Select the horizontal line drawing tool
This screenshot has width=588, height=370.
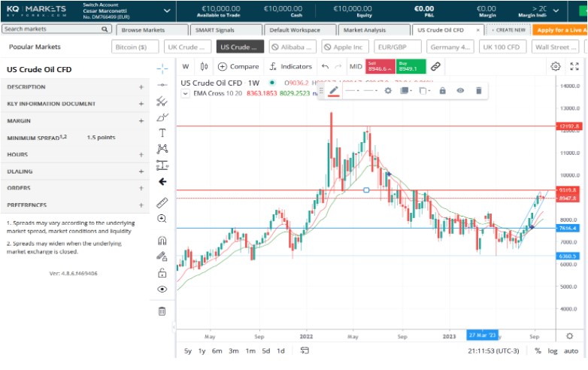[x=162, y=85]
